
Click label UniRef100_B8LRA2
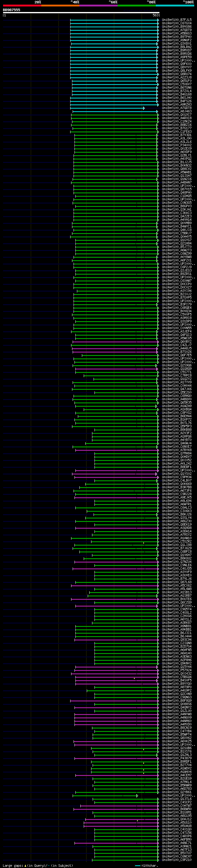click(x=177, y=47)
